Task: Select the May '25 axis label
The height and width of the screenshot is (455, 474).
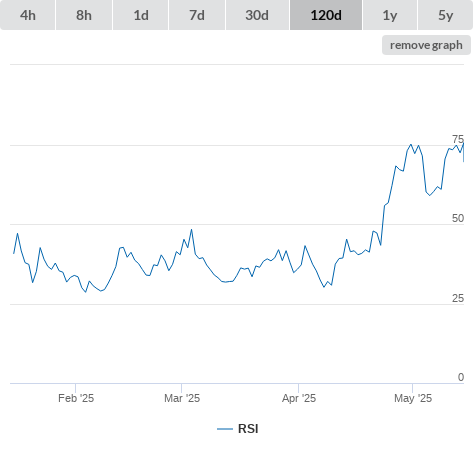Action: point(413,398)
